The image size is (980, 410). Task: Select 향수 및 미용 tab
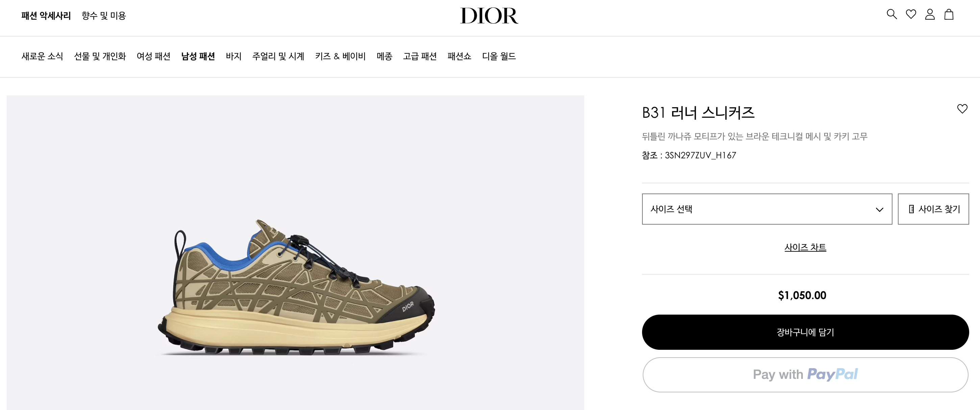[x=103, y=16]
